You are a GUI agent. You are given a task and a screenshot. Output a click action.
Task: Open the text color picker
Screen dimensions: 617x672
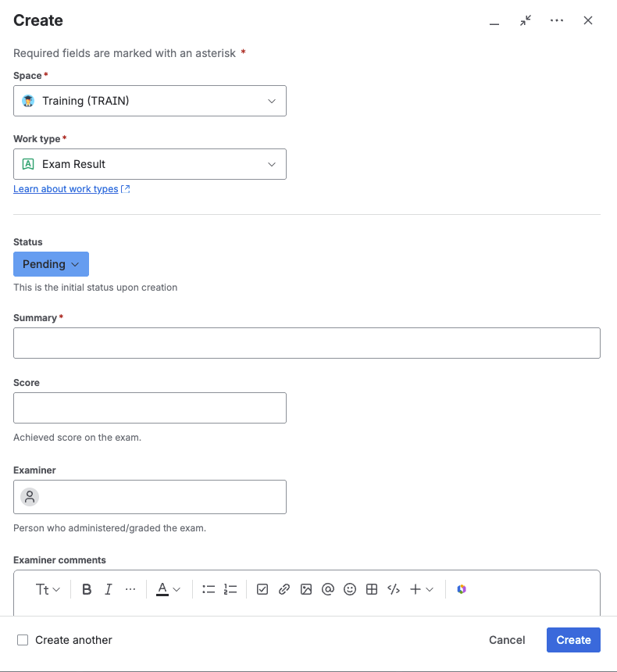(x=168, y=589)
